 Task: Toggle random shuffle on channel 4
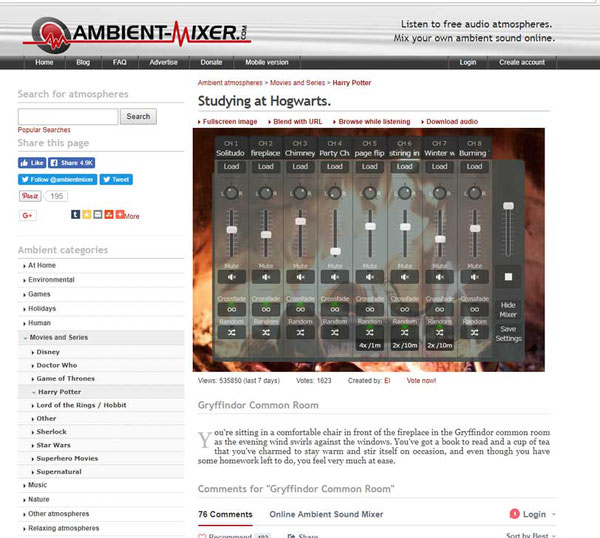[335, 333]
